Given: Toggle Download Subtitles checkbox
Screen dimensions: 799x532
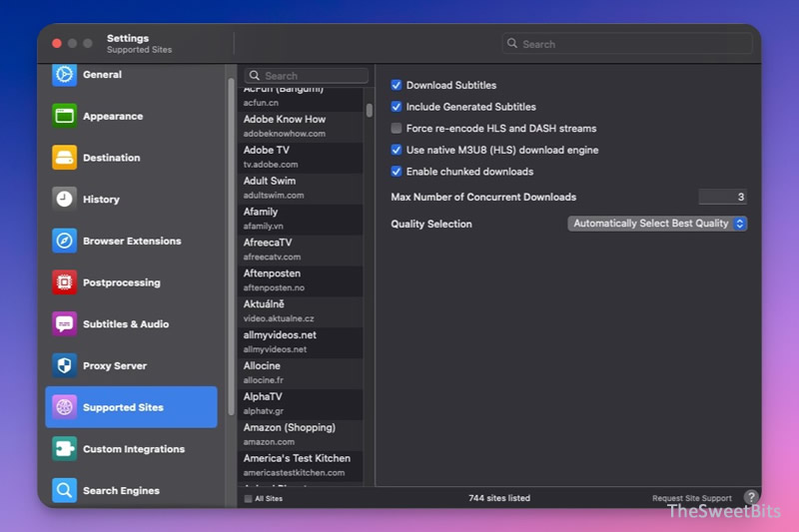Looking at the screenshot, I should [x=396, y=85].
